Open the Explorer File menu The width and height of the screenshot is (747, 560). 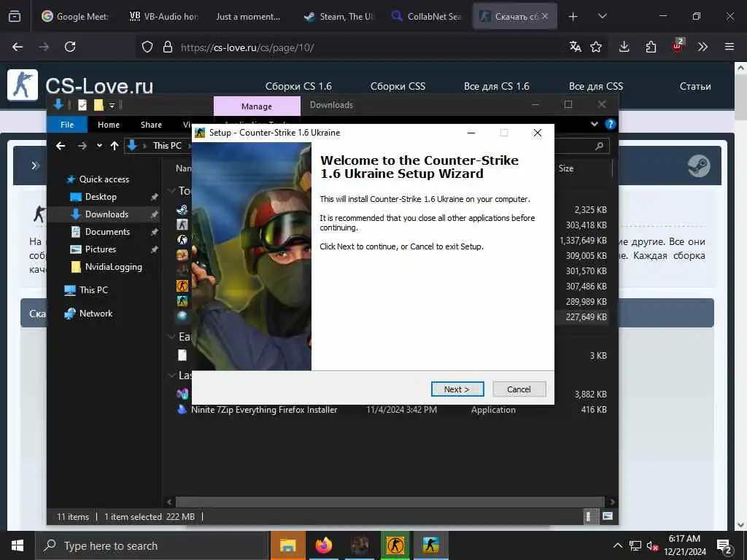coord(67,124)
